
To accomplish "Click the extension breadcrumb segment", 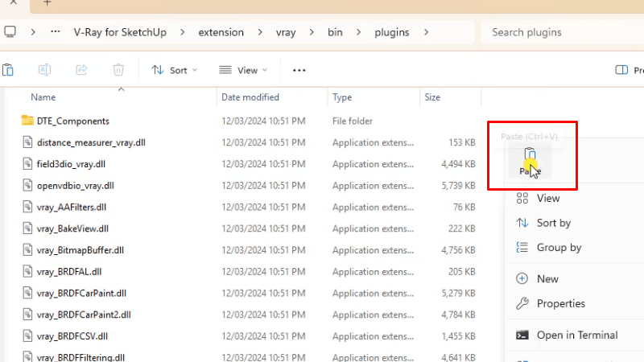I will [221, 32].
